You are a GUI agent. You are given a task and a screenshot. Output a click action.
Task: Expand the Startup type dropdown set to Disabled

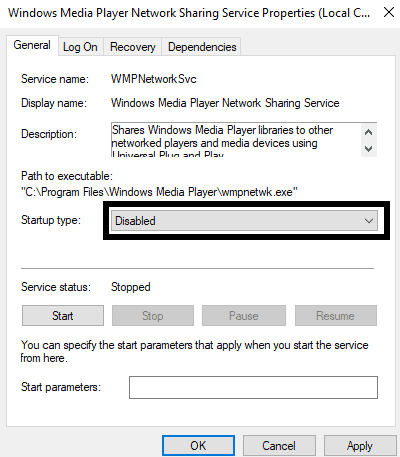pyautogui.click(x=244, y=221)
